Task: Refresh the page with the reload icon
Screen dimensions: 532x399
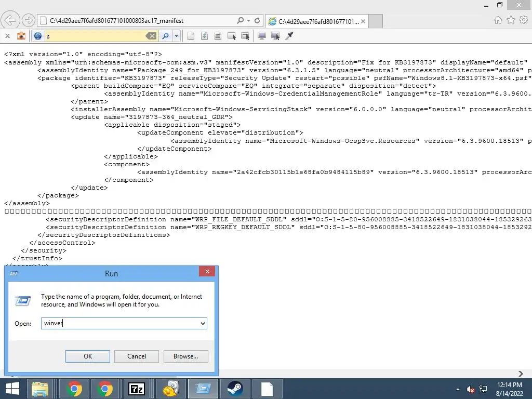Action: tap(257, 20)
